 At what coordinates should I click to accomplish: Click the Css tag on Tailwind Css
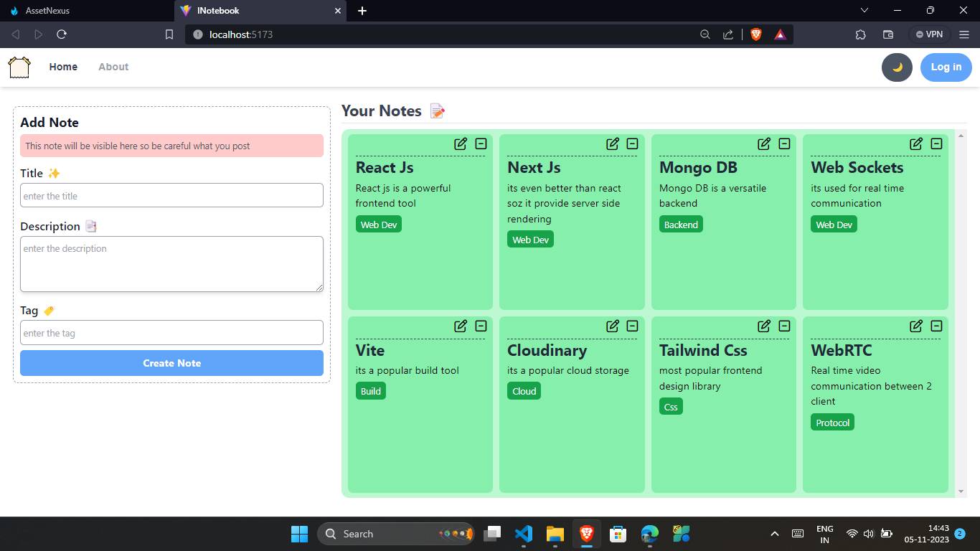[x=671, y=407]
